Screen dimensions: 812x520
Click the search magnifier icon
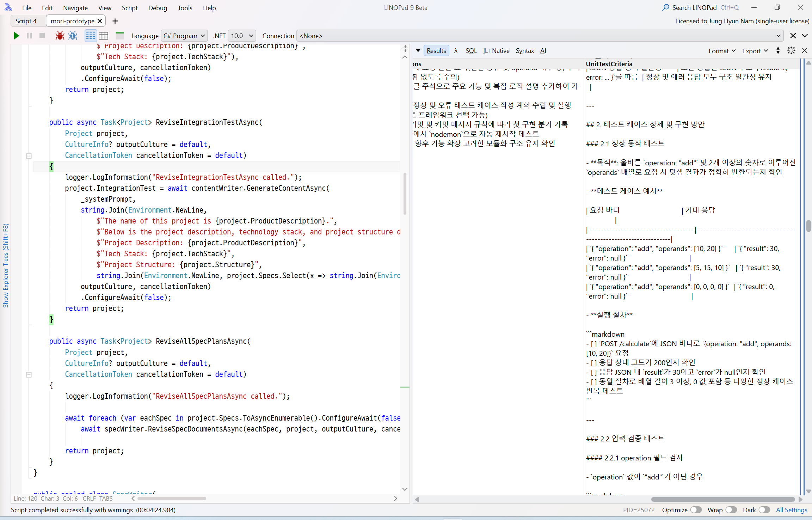tap(665, 7)
